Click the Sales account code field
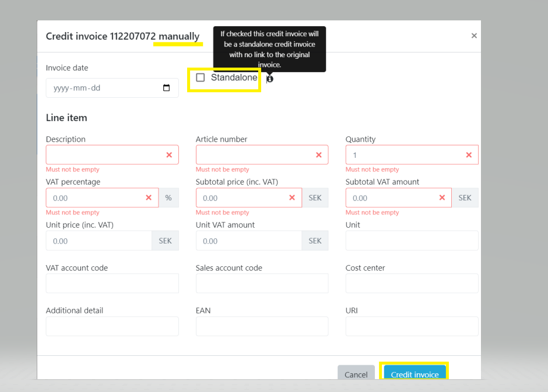 262,284
